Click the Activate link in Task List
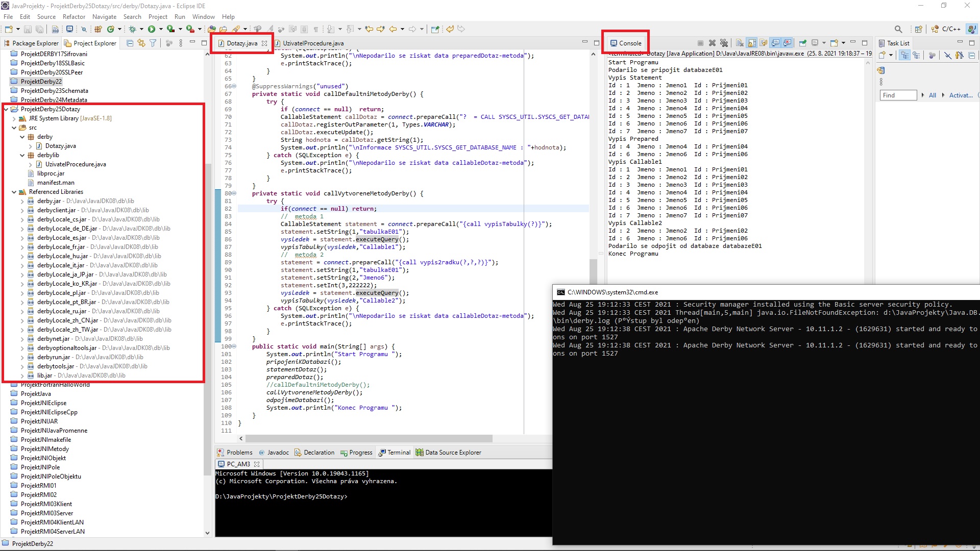The image size is (980, 551). pyautogui.click(x=961, y=95)
